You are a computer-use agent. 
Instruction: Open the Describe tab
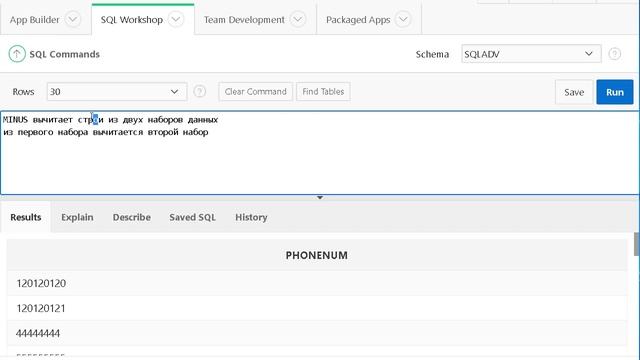131,217
